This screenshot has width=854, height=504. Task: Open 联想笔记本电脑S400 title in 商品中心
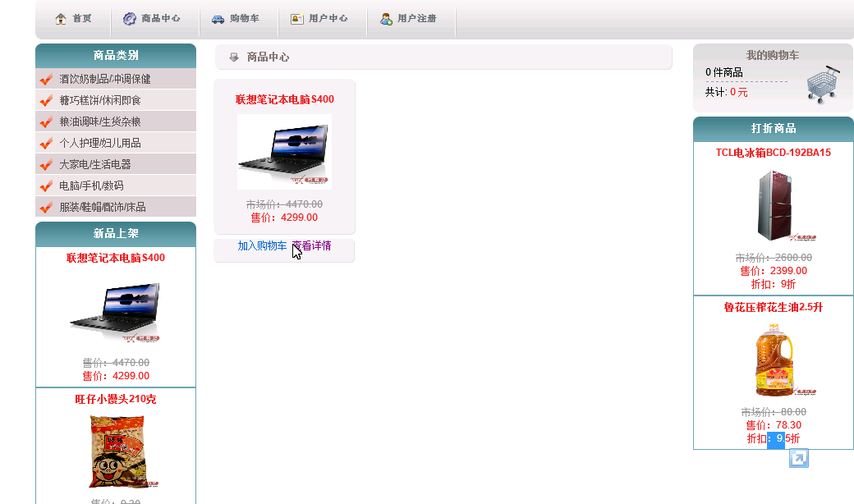tap(285, 99)
